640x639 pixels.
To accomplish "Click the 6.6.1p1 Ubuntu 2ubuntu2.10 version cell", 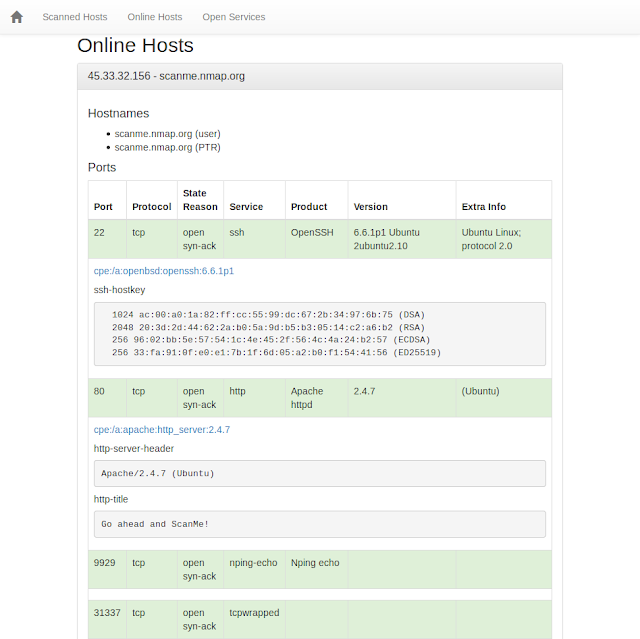I will tap(402, 239).
